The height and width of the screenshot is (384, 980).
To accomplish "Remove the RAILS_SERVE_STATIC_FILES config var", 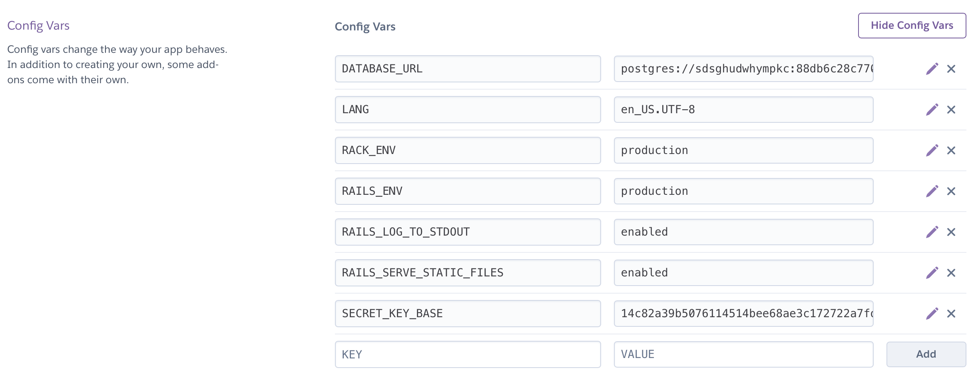I will (952, 272).
